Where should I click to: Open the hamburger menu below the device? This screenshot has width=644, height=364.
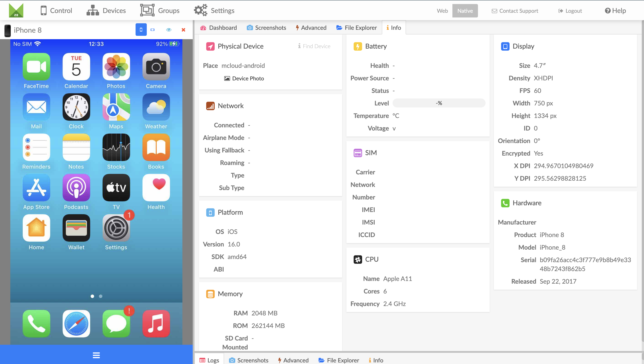click(x=96, y=355)
